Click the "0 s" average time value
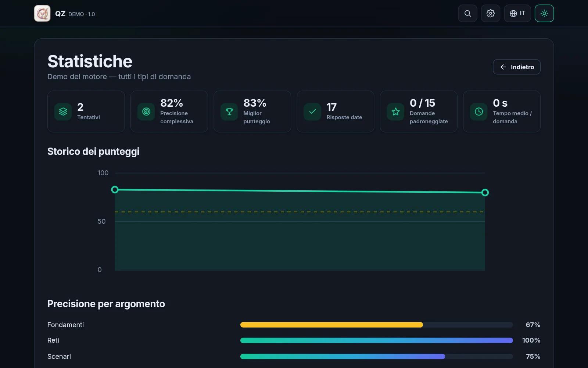588x368 pixels. tap(500, 103)
